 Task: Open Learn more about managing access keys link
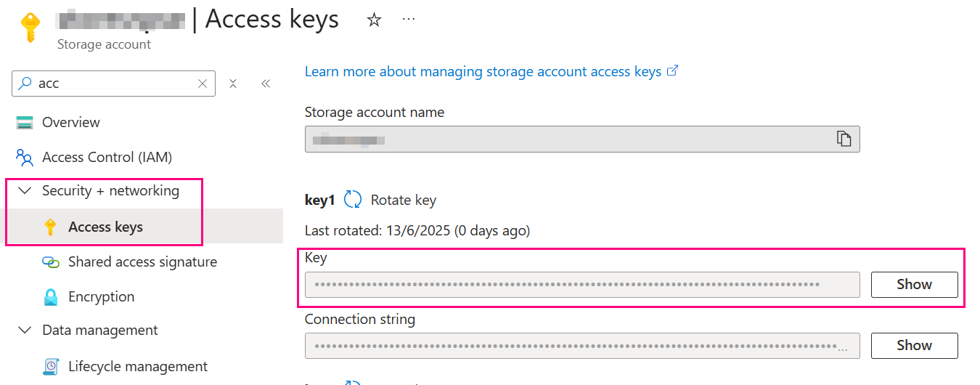pyautogui.click(x=483, y=71)
